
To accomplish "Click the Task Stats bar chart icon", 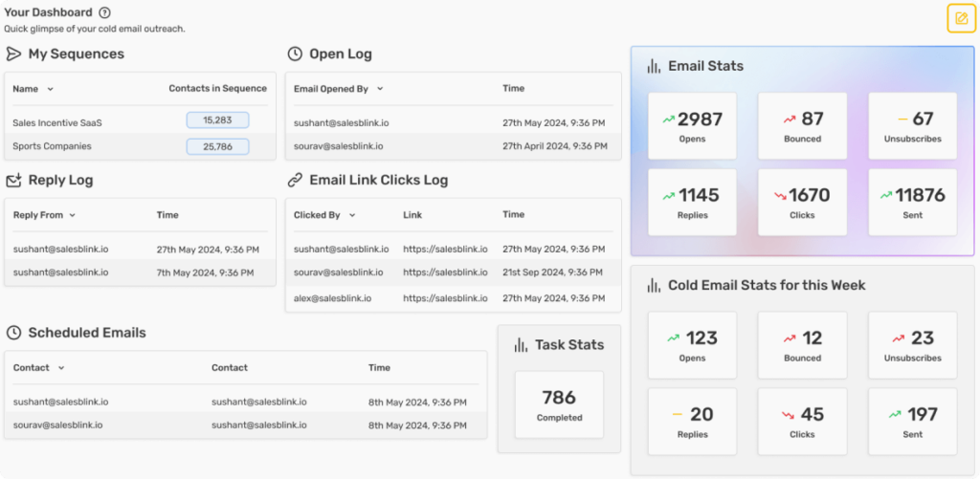I will click(x=521, y=345).
